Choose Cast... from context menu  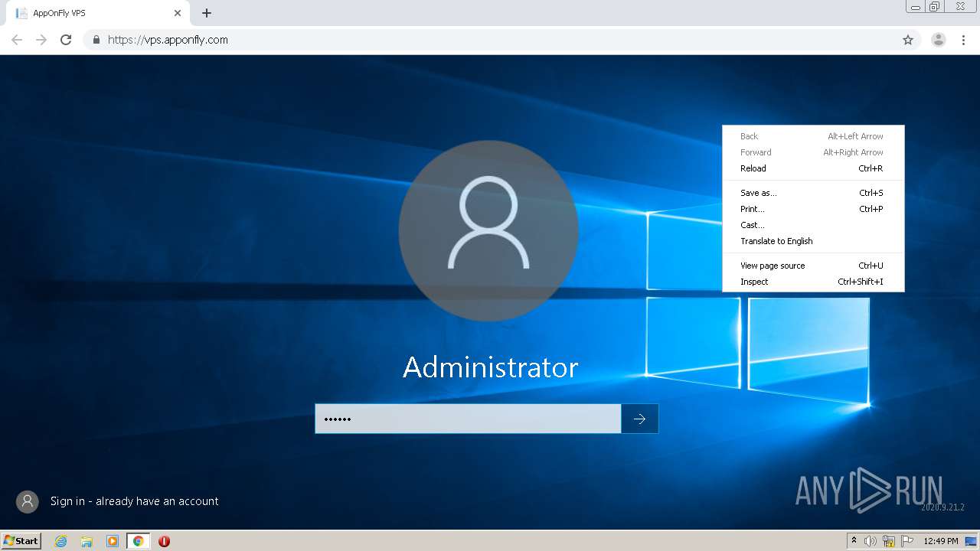[x=813, y=225]
